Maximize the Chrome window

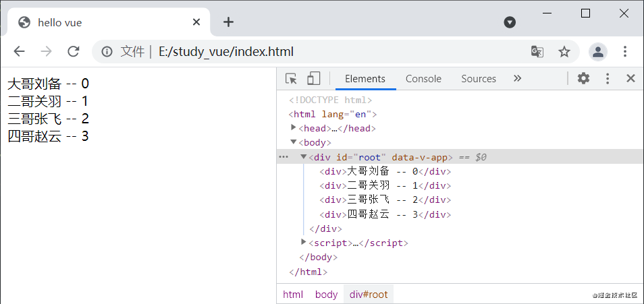(x=586, y=13)
